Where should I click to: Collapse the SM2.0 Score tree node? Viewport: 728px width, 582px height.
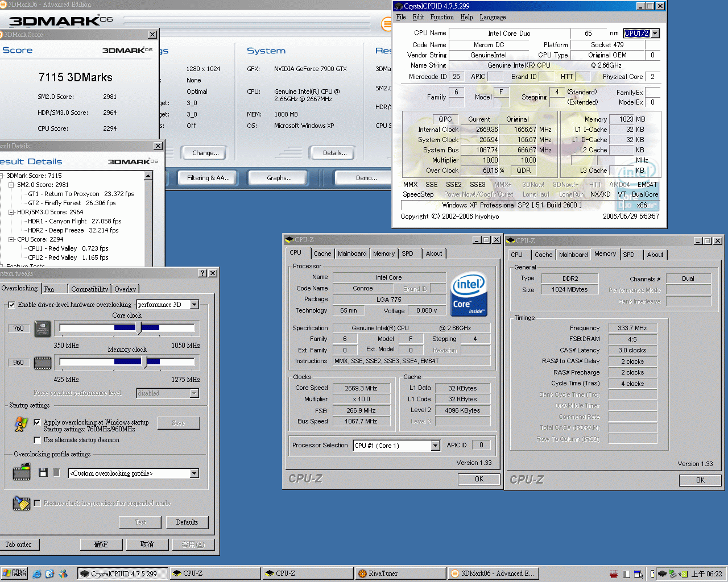tap(11, 185)
